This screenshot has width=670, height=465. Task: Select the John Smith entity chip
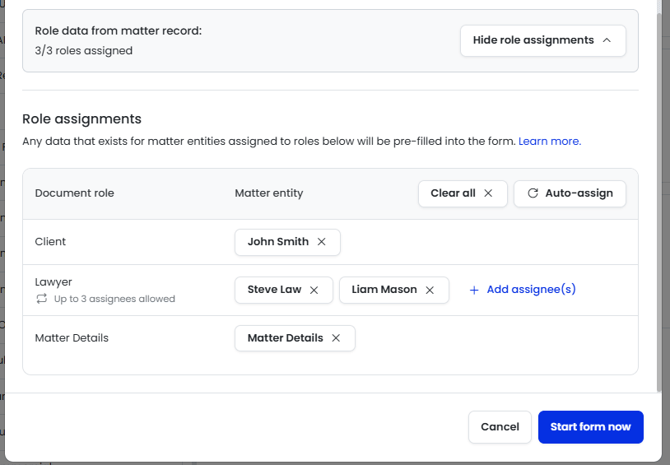click(x=277, y=242)
